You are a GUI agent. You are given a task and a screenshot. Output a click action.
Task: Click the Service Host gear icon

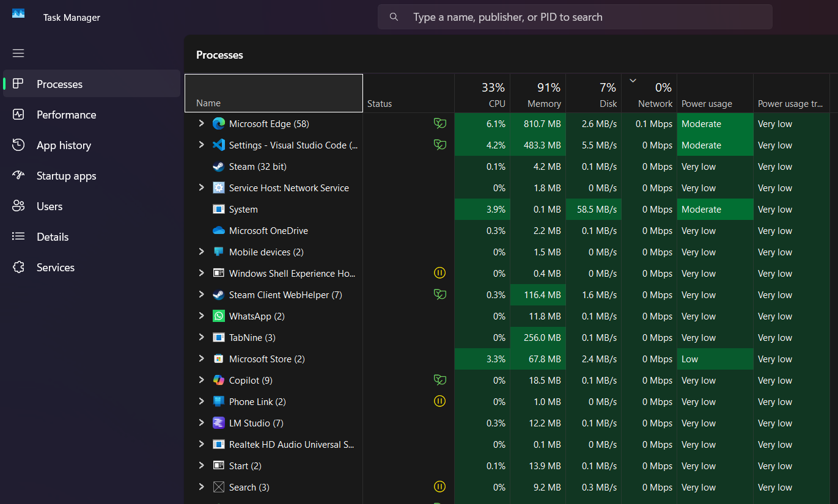[x=219, y=188]
